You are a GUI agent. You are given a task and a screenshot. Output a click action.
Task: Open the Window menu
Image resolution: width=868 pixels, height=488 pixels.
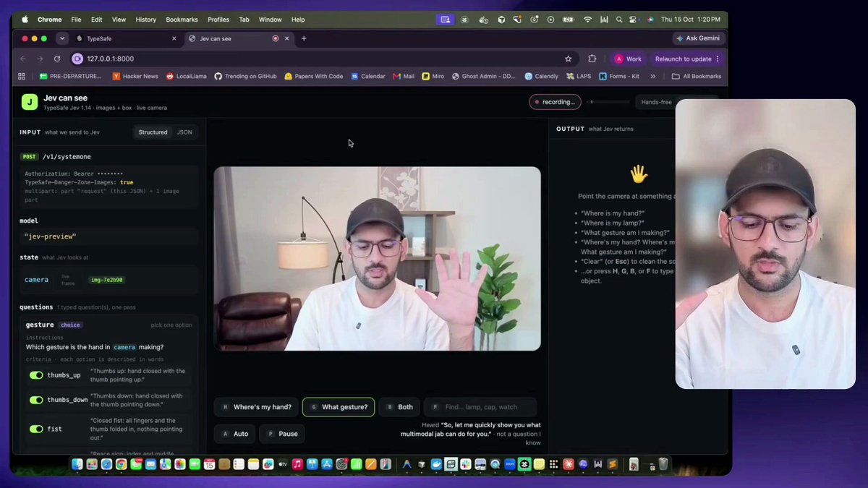271,20
